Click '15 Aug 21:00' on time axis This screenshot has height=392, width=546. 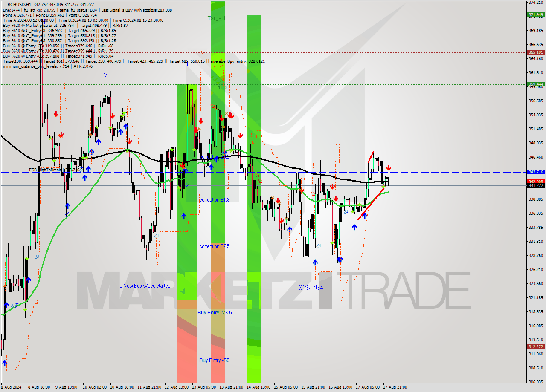[x=313, y=387]
